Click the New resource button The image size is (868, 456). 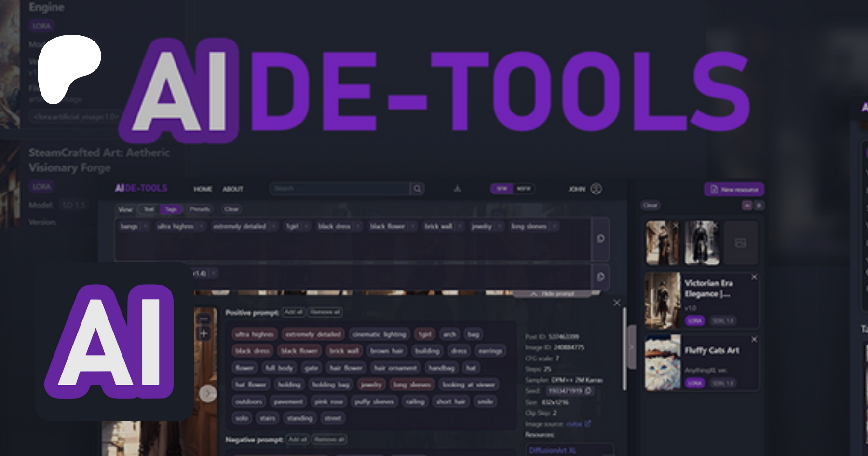(x=734, y=189)
